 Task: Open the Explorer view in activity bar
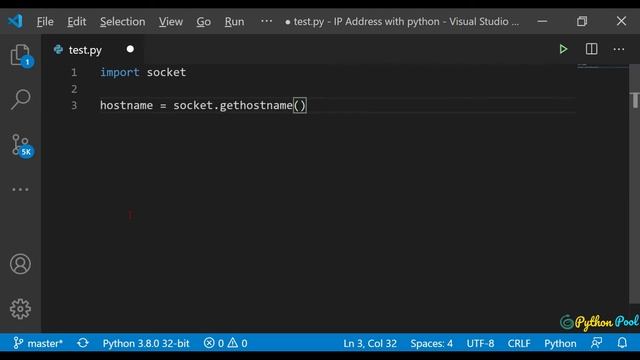[20, 56]
